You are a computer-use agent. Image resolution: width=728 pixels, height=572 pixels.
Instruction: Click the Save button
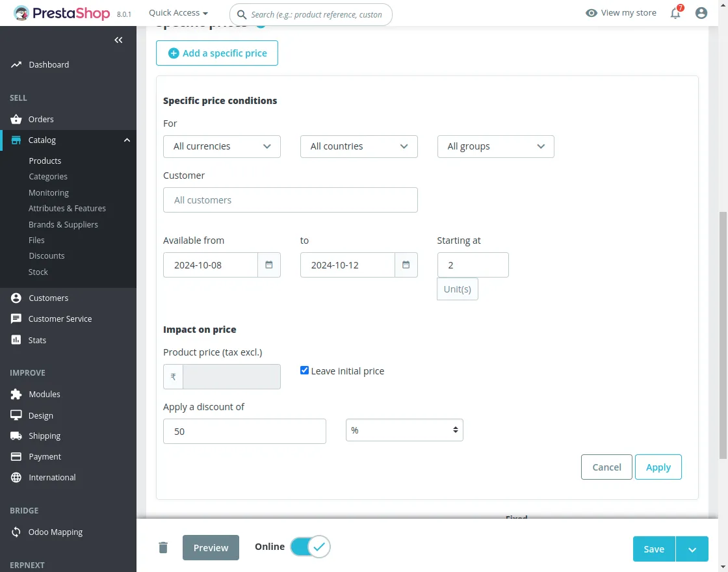point(654,549)
